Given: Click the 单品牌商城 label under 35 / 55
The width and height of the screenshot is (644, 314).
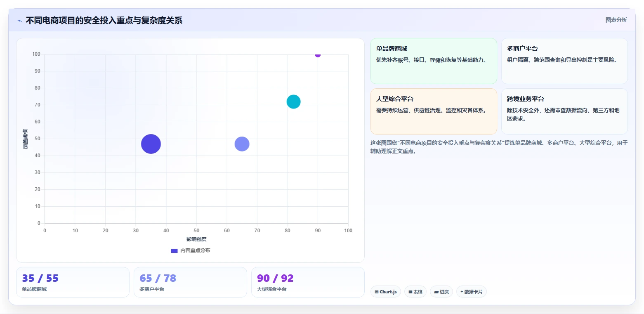Looking at the screenshot, I should [34, 289].
